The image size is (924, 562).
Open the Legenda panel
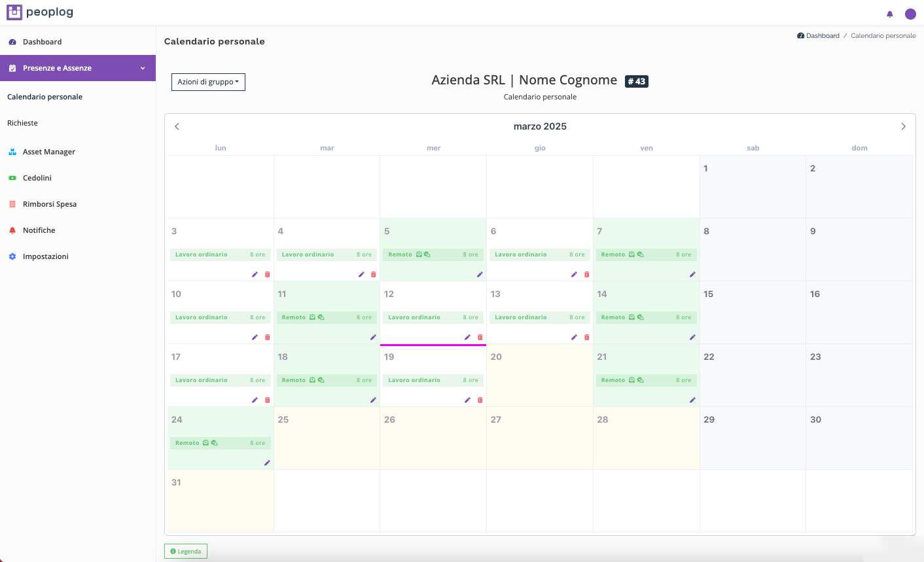(185, 551)
